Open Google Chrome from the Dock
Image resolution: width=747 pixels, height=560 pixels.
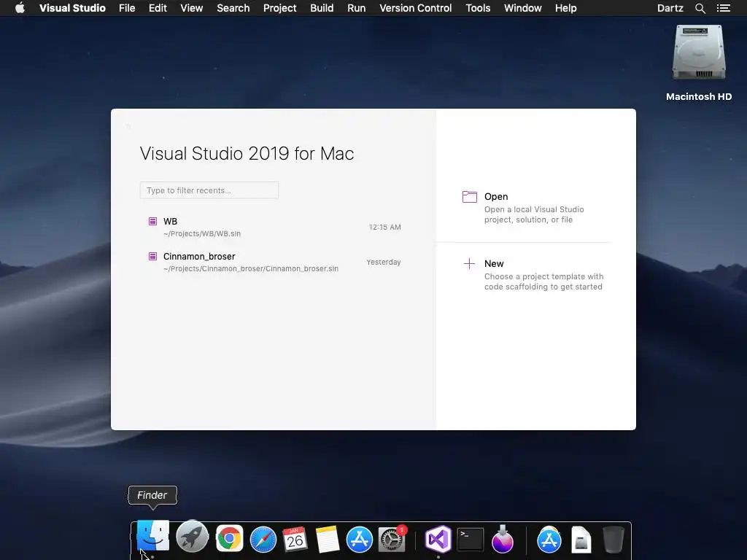[229, 539]
